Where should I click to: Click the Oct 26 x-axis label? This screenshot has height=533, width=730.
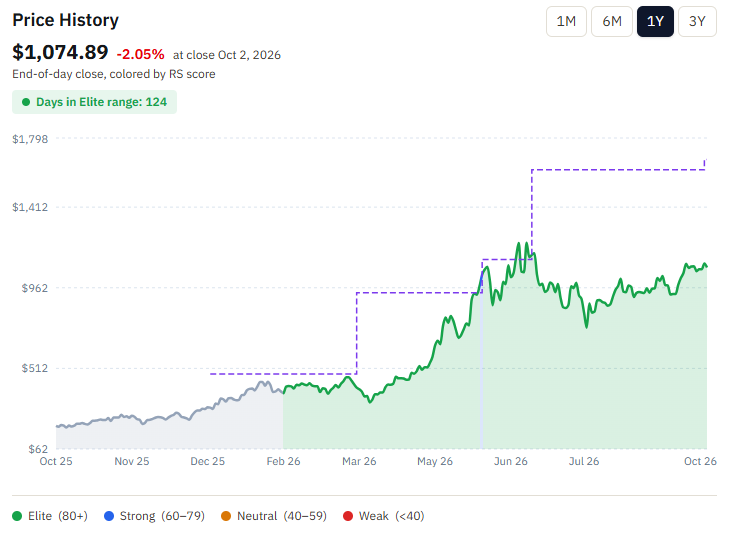[700, 461]
